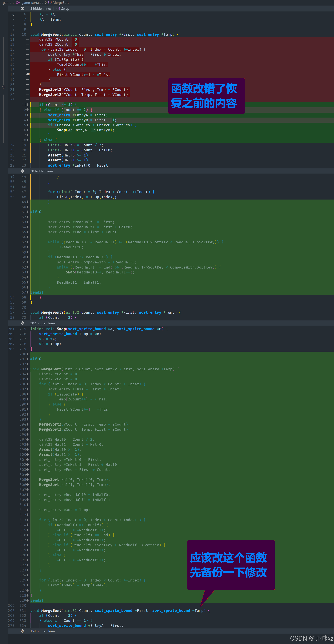Click the C++ file icon in breadcrumb
This screenshot has height=644, width=334.
point(18,3)
